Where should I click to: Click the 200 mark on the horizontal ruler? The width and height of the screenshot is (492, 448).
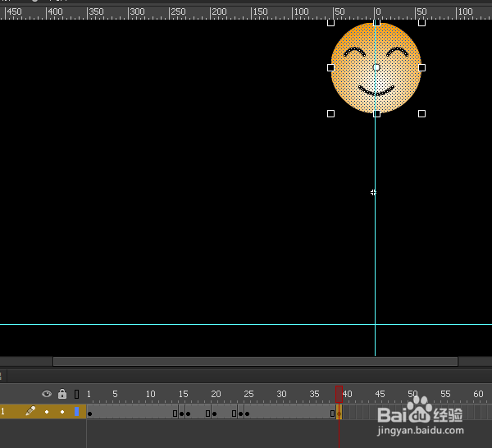point(219,12)
